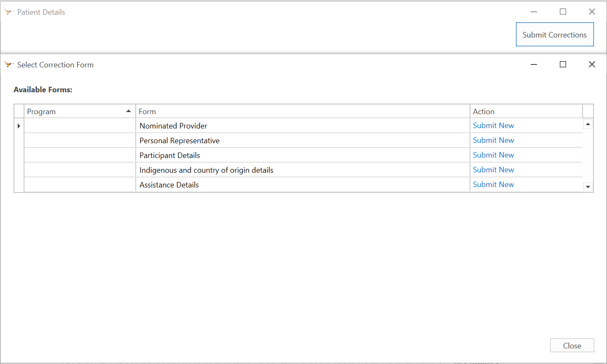Submit New for Participant Details
Viewport: 607px width, 364px height.
click(x=493, y=155)
